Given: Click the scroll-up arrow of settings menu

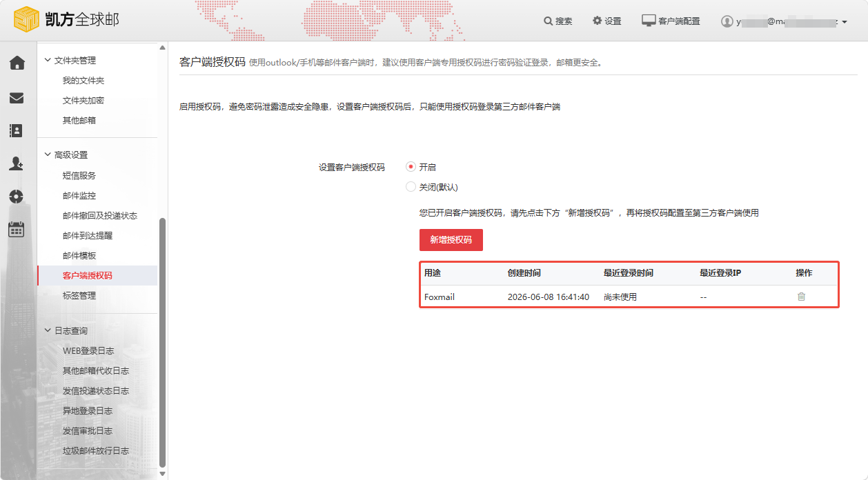Looking at the screenshot, I should pos(163,48).
